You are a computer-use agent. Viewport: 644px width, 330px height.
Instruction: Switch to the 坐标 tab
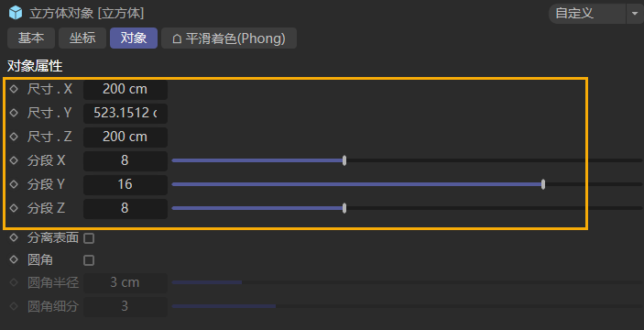click(x=82, y=38)
